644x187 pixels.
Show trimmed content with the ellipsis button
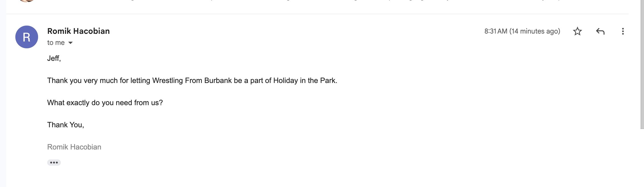point(54,163)
